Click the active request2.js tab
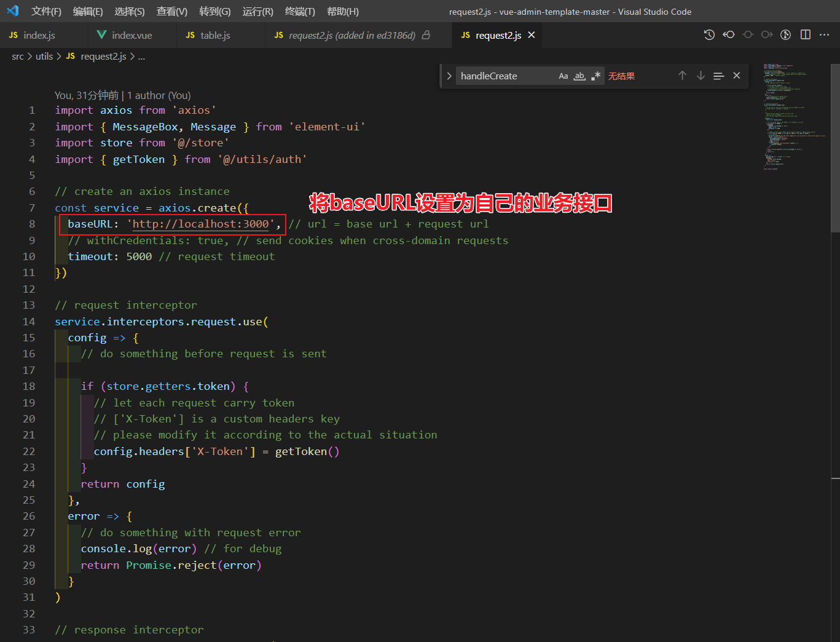This screenshot has height=642, width=840. pyautogui.click(x=498, y=35)
